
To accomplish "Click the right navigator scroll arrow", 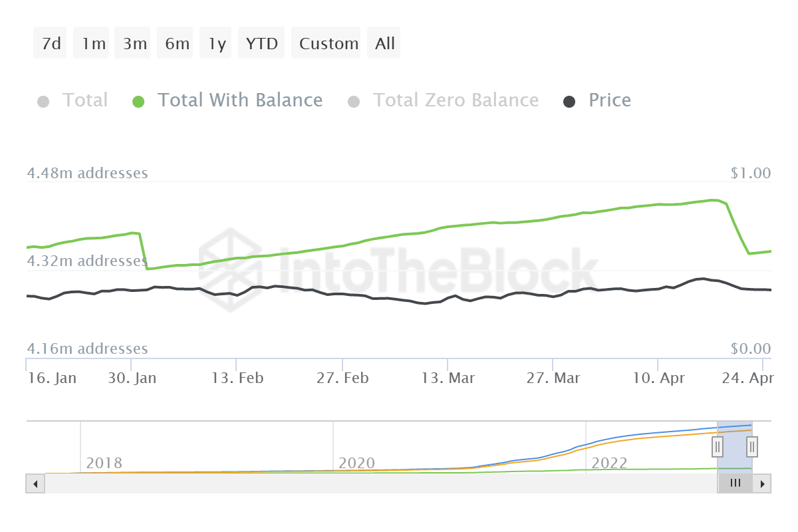I will (x=763, y=483).
